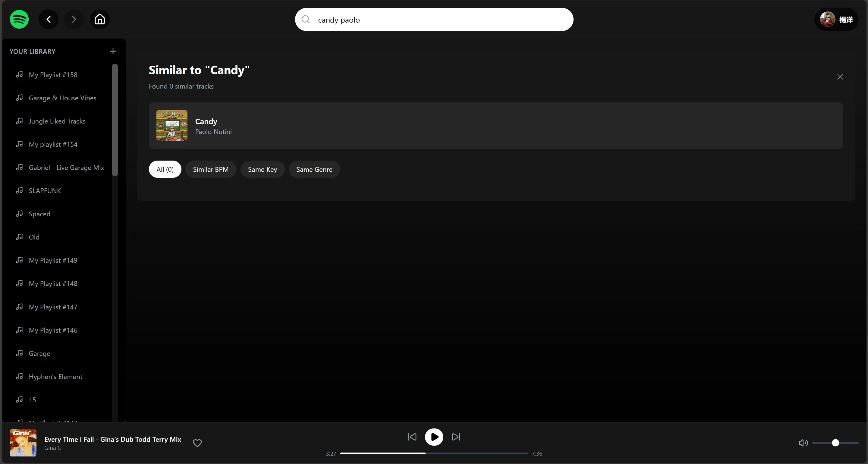Like the current track with heart icon
Screen dimensions: 868x464
coord(197,443)
